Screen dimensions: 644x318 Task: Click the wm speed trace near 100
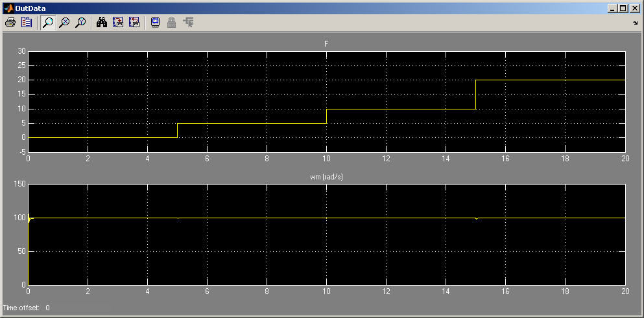click(326, 218)
